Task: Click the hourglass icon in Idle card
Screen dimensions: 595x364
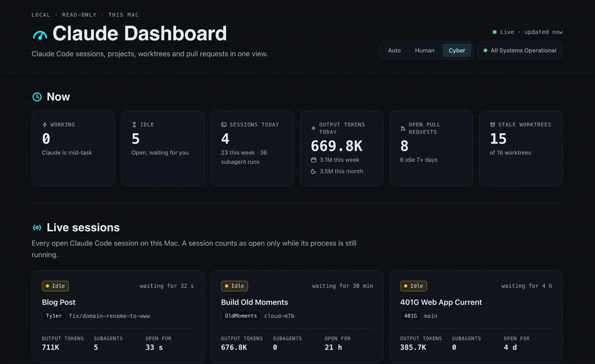Action: click(134, 125)
